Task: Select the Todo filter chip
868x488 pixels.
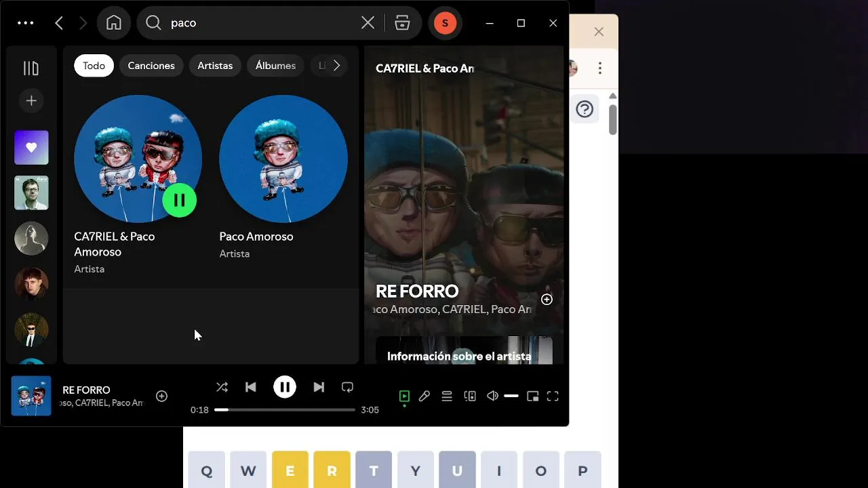Action: [94, 66]
